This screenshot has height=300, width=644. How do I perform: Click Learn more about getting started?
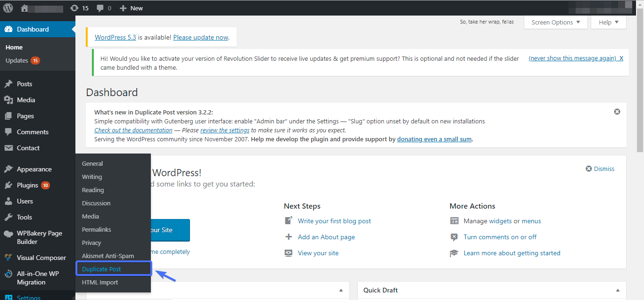click(512, 253)
